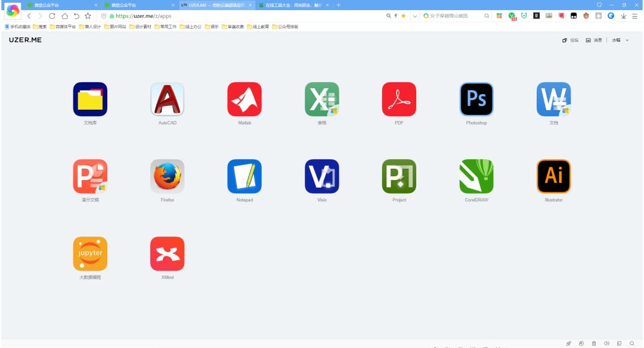The height and width of the screenshot is (348, 644).
Task: Click the yellow favorite star icon
Action: [403, 16]
